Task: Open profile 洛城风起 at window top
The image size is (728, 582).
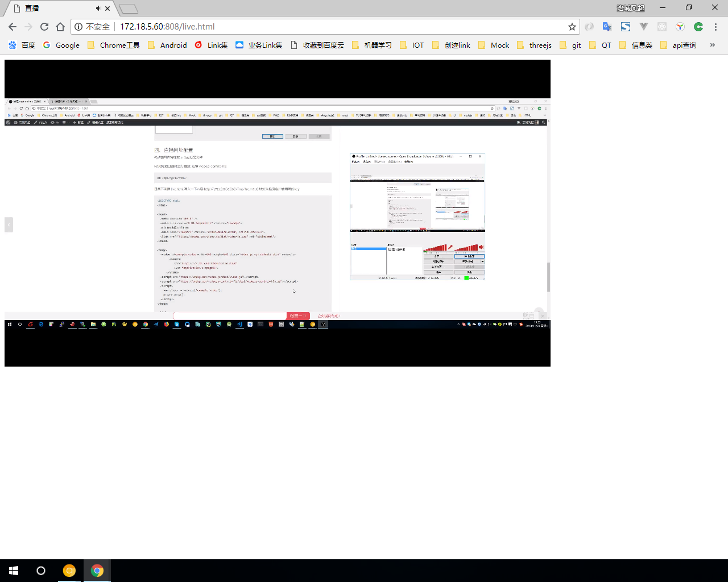Action: tap(631, 8)
